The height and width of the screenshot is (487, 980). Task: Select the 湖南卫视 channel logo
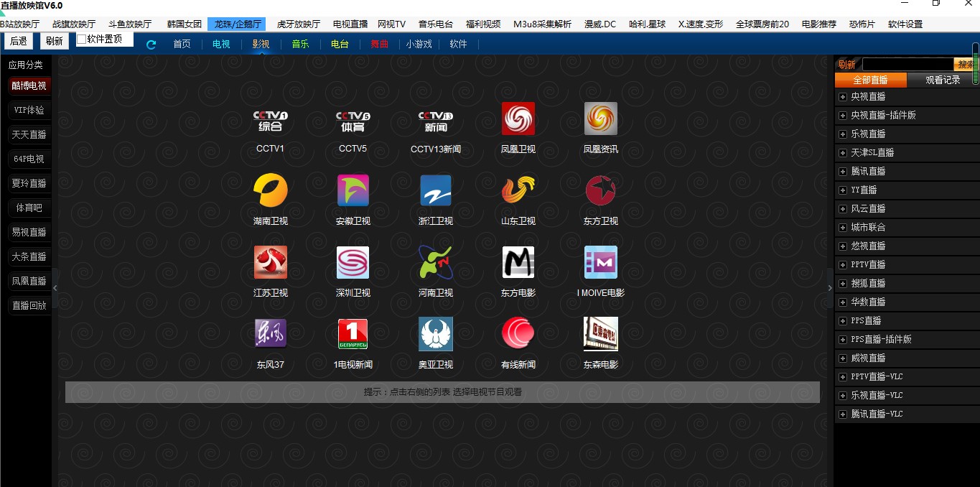click(x=271, y=191)
